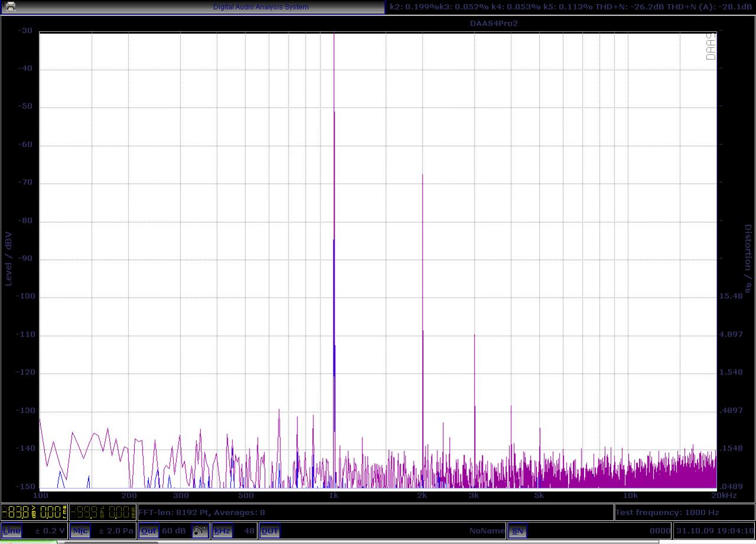Click the 31.10.09 19:04:10 timestamp

click(x=715, y=530)
